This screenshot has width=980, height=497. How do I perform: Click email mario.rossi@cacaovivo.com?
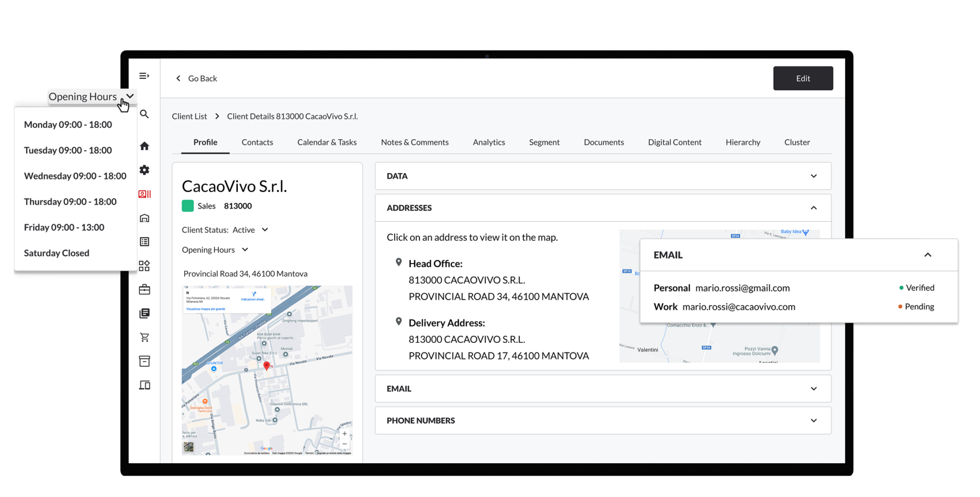[739, 307]
